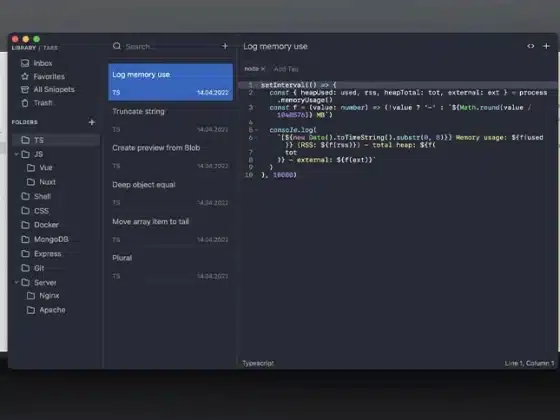Viewport: 560px width, 420px height.
Task: Click the 10000 value in the code
Action: click(283, 175)
